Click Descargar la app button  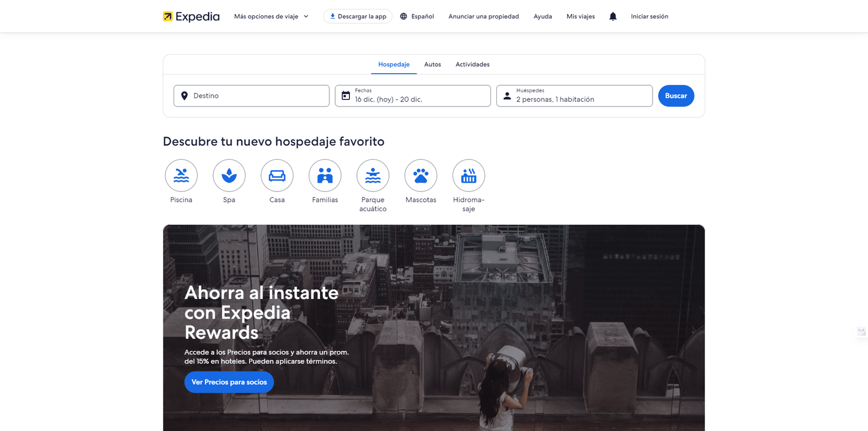(358, 16)
